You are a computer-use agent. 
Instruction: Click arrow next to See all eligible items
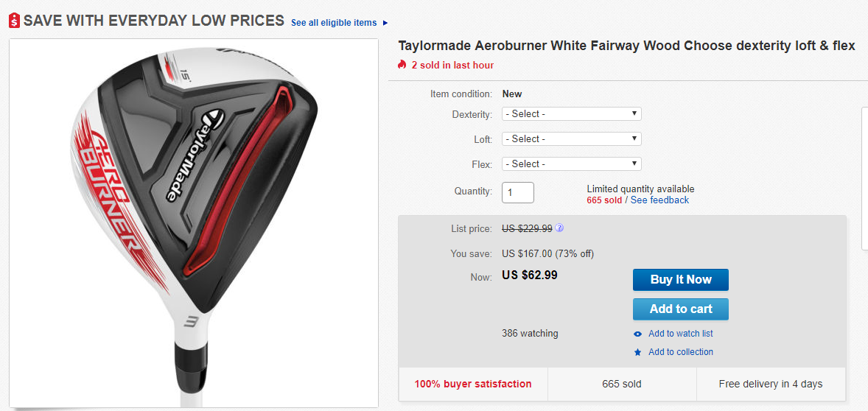click(385, 23)
